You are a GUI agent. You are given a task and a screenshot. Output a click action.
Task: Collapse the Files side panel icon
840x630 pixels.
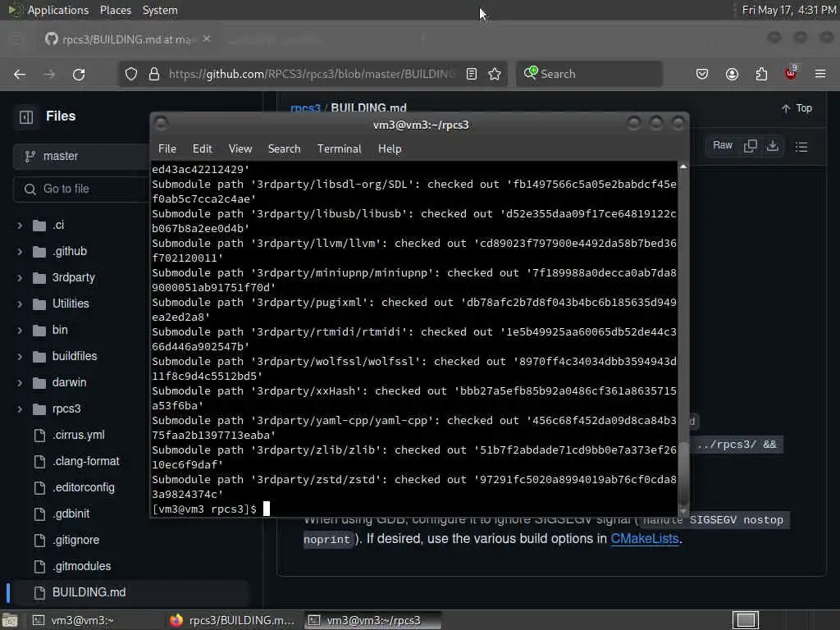click(26, 116)
